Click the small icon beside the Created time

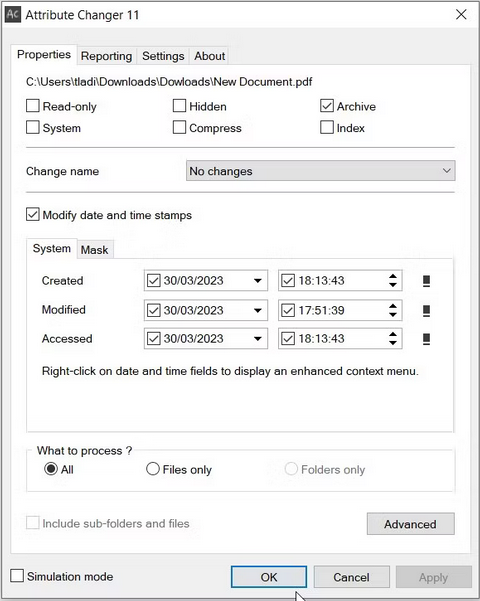point(426,281)
